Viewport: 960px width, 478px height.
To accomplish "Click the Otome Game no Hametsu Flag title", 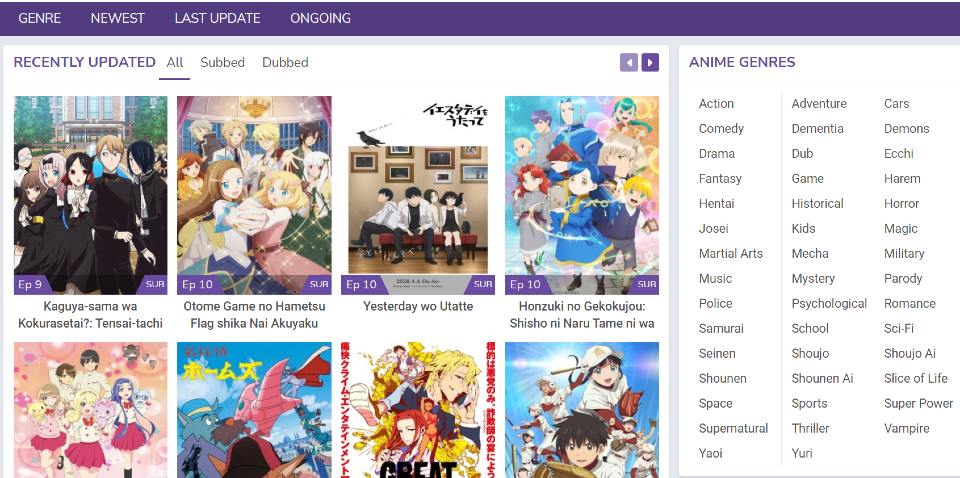I will tap(254, 315).
